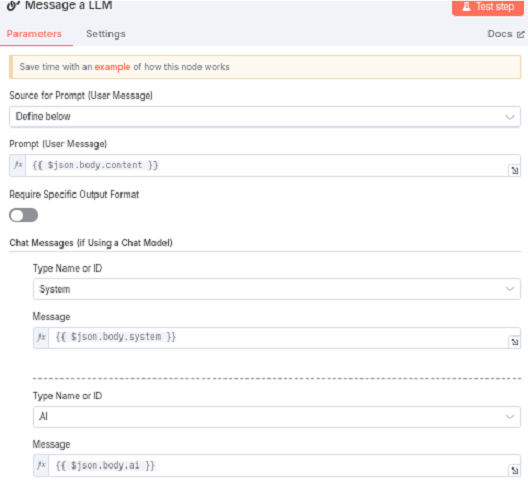Click the Message a LLM node icon
528x485 pixels.
[13, 5]
